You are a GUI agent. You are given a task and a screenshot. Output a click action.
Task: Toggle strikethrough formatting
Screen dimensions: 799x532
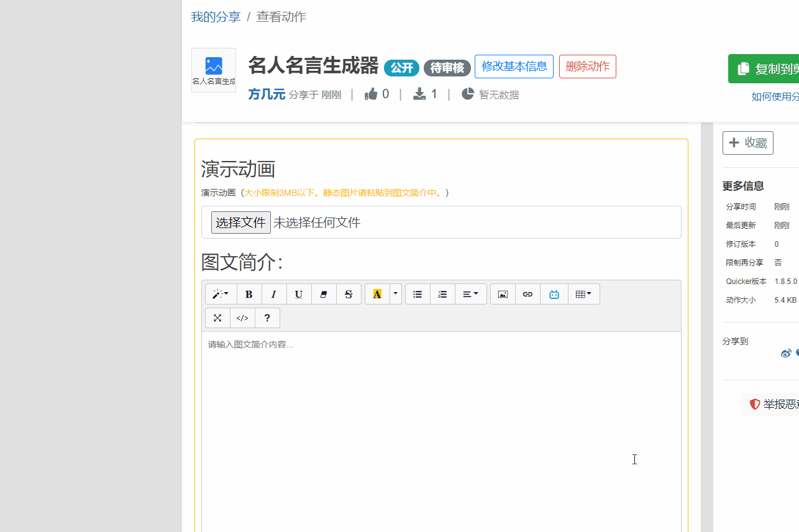349,294
